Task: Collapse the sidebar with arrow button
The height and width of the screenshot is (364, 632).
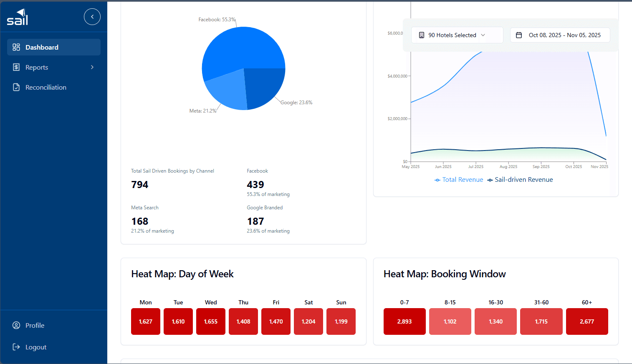Action: tap(92, 17)
